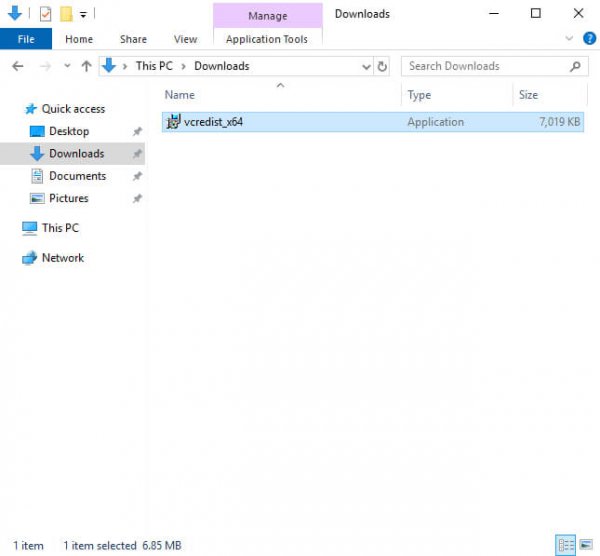Click the blue Help question mark icon
600x556 pixels.
(x=589, y=38)
